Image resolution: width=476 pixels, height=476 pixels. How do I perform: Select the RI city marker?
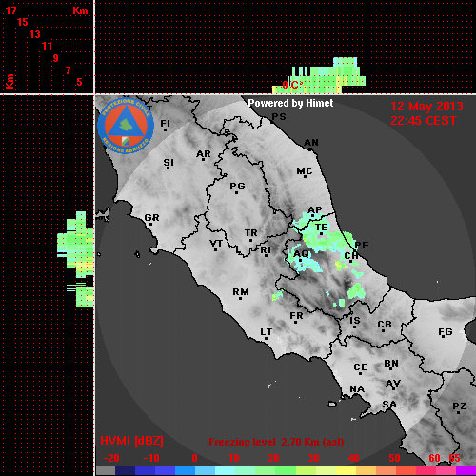pos(267,256)
